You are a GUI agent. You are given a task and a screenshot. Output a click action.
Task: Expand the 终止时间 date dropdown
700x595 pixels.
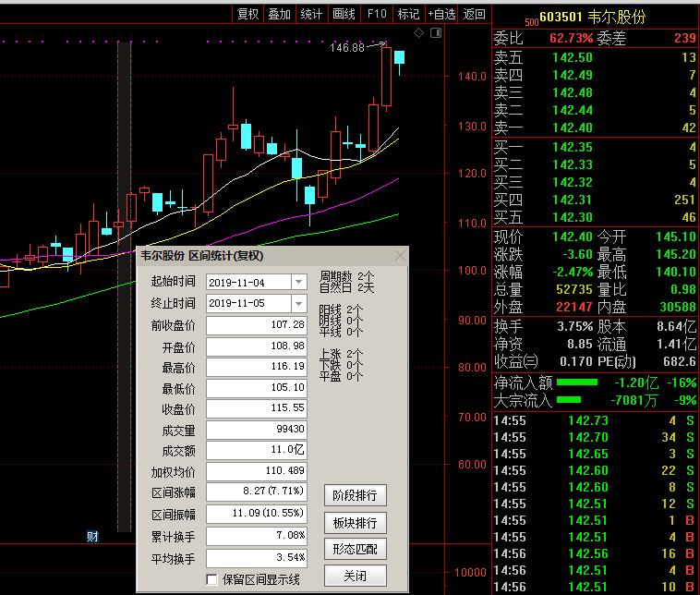coord(298,303)
